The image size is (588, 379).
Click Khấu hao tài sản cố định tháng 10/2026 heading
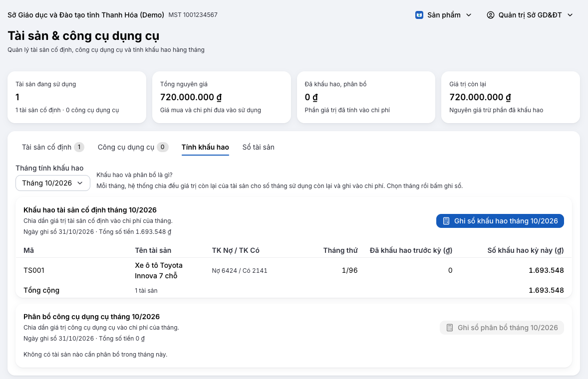pyautogui.click(x=90, y=210)
